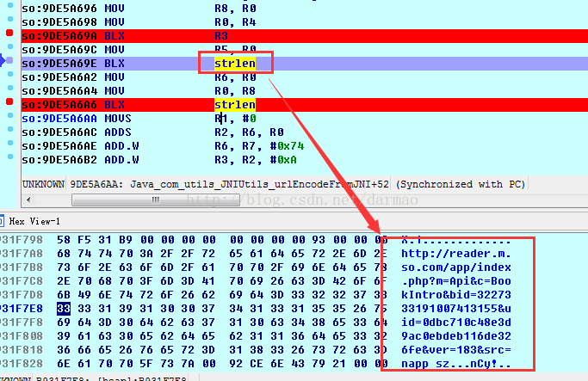Set breakpoint dot beside 9DE5A6A2 MOV line
The image size is (588, 381).
(10, 74)
